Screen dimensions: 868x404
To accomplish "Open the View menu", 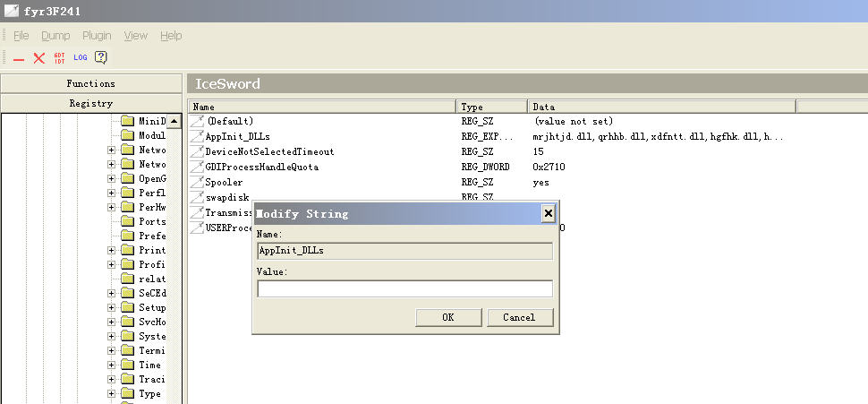I will (136, 36).
